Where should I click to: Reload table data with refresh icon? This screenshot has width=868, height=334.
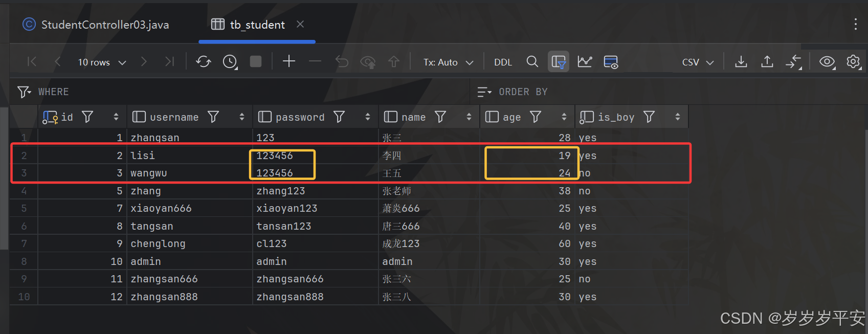(204, 62)
